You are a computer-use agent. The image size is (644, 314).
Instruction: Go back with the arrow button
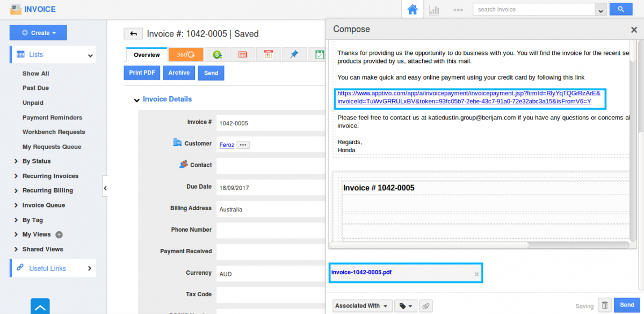point(133,34)
